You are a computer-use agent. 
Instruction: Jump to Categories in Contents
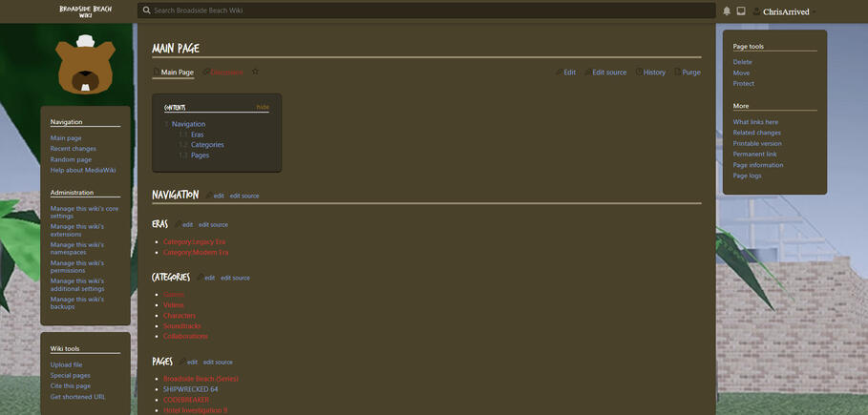[207, 145]
